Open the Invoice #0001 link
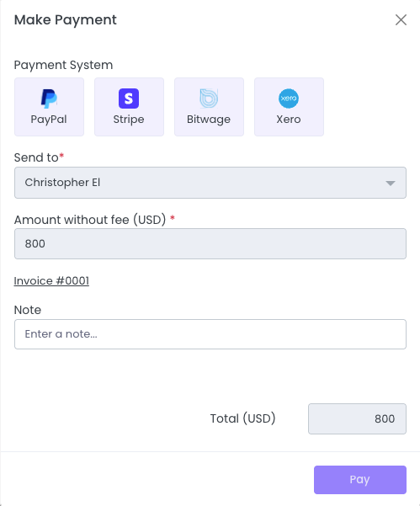Viewport: 420px width, 506px height. (x=51, y=280)
